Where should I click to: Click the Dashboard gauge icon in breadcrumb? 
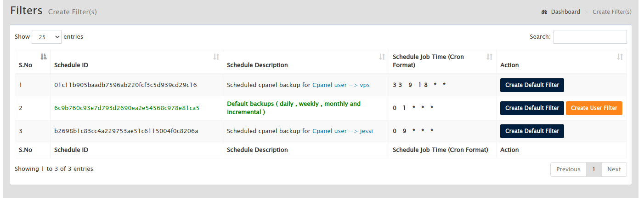click(544, 12)
